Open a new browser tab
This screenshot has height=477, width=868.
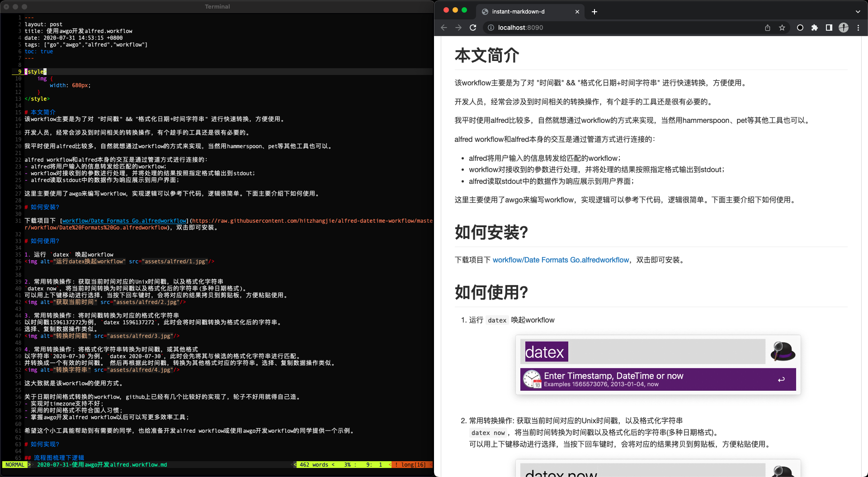(x=594, y=12)
